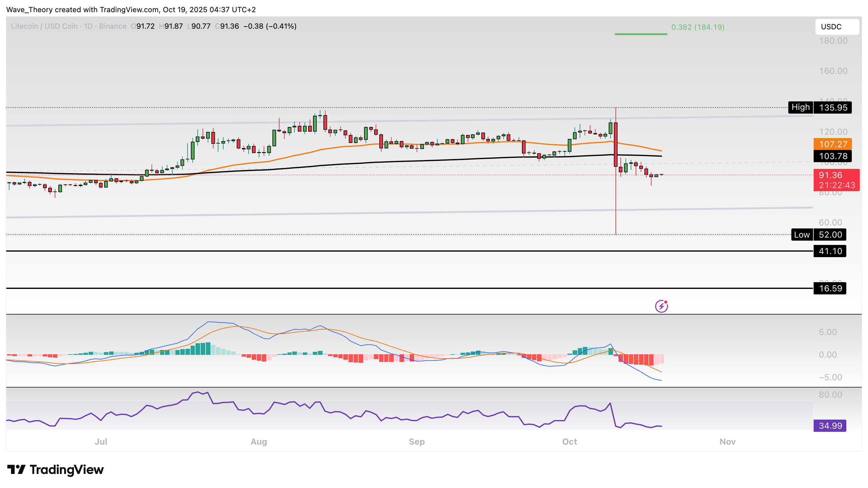Click the Nov label on time axis
Image resolution: width=868 pixels, height=488 pixels.
727,442
